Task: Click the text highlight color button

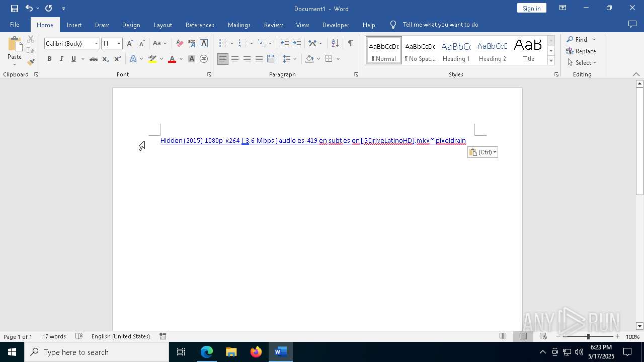Action: pos(152,59)
